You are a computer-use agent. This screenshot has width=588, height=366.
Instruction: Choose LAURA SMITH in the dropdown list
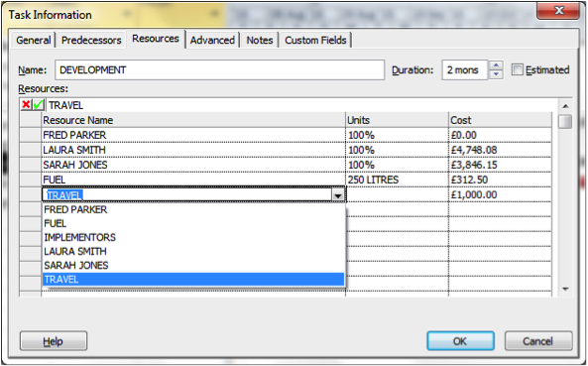point(193,251)
